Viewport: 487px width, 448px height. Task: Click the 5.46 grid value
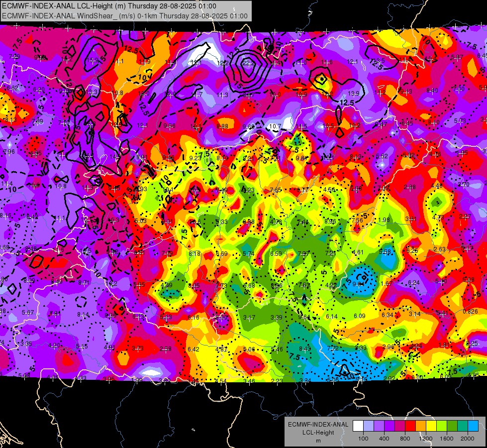(x=277, y=349)
